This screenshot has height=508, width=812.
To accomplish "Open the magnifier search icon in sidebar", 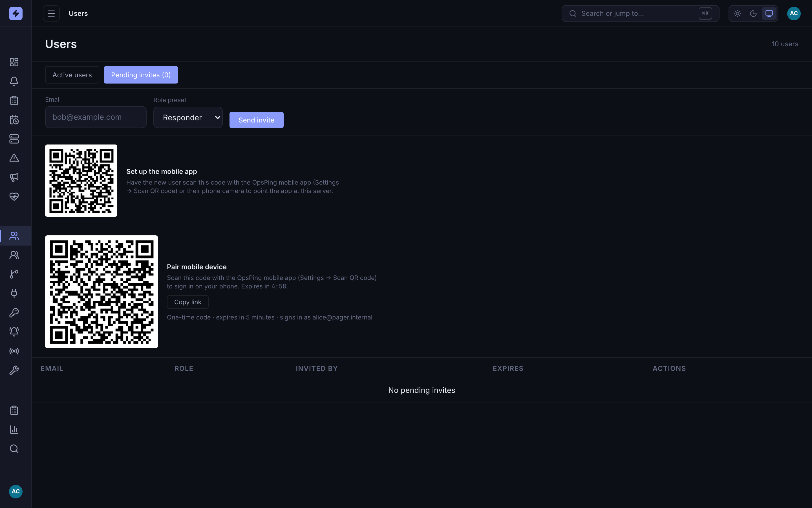I will coord(14,448).
